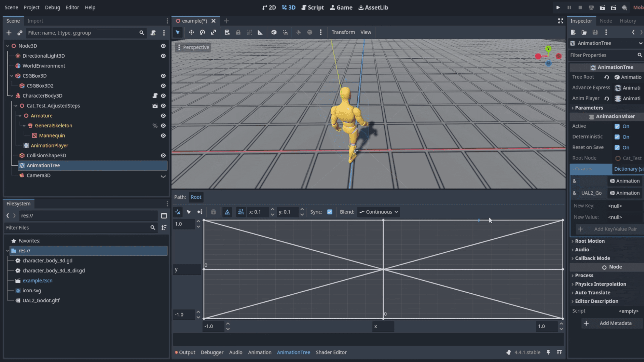Open the Debug menu
This screenshot has height=362, width=644.
click(x=52, y=7)
